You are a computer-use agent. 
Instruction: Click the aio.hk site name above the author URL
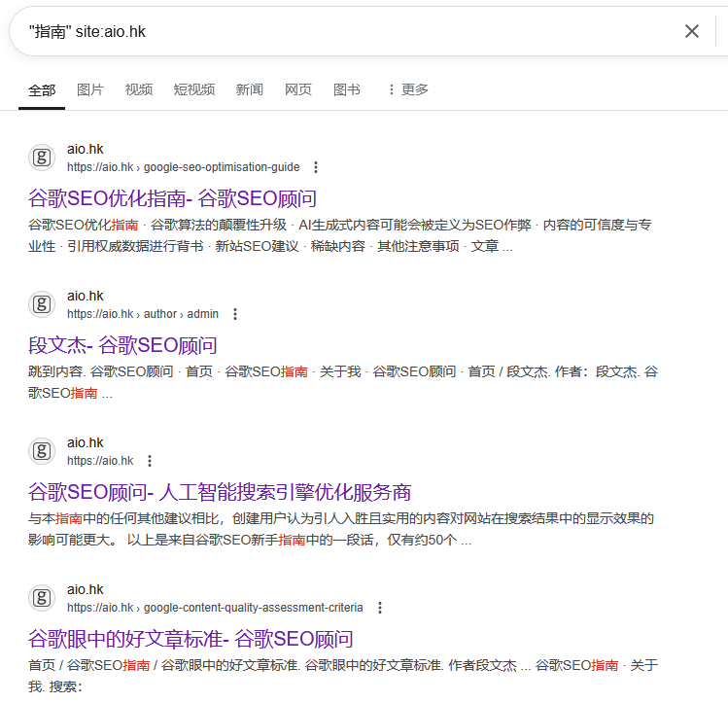tap(85, 296)
